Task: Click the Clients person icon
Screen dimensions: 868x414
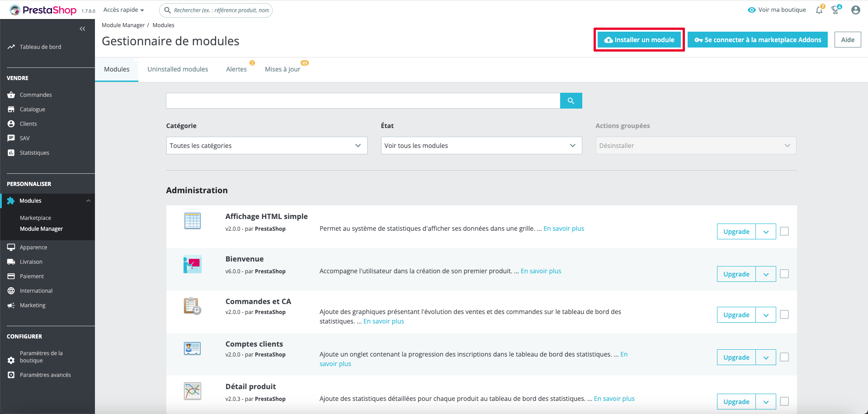Action: pos(11,124)
